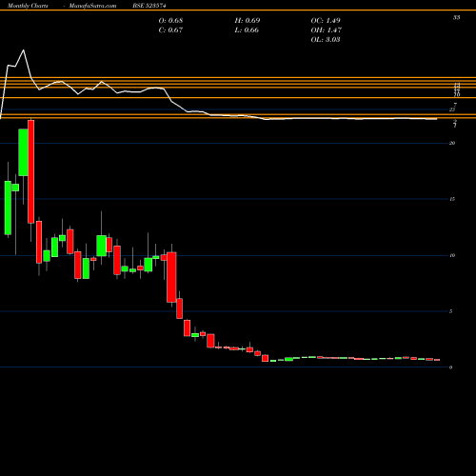Viewport: 476px width, 476px height.
Task: Click the '15' price axis label
Action: pos(452,199)
